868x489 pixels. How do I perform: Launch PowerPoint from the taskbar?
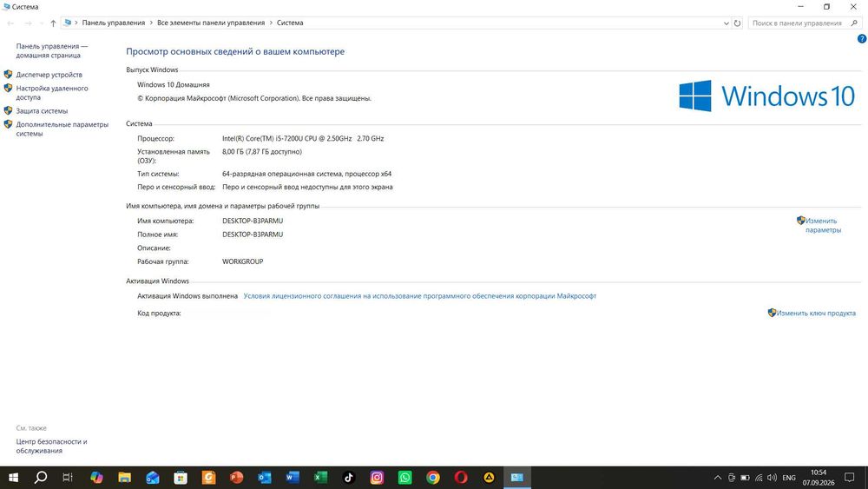[236, 478]
